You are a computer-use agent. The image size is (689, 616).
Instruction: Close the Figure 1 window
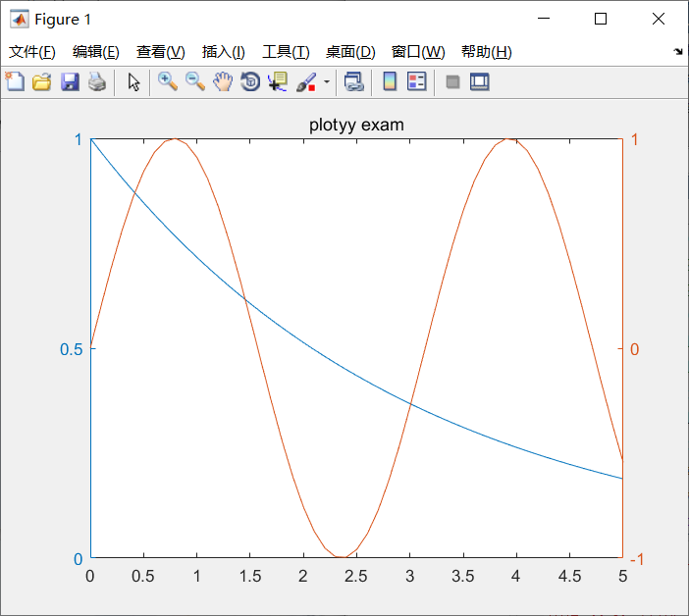point(659,19)
